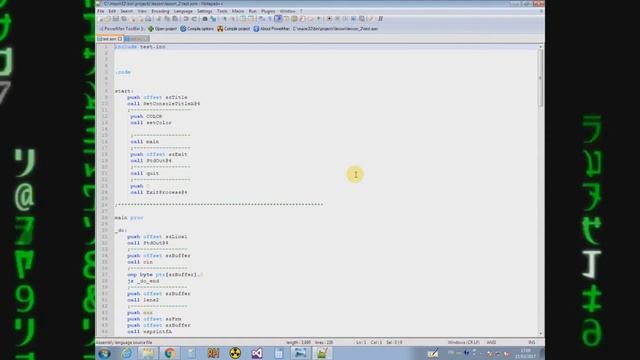Click the red Record Macro toolbar icon
This screenshot has height=360, width=640.
coord(329,19)
